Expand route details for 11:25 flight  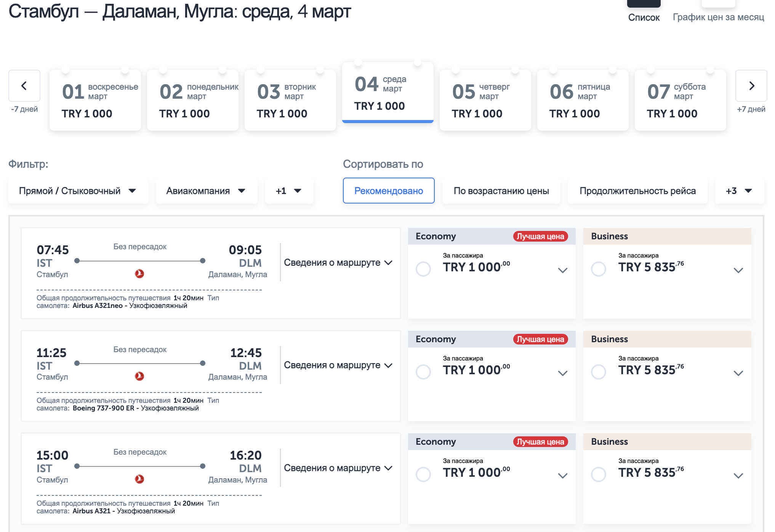click(x=338, y=365)
